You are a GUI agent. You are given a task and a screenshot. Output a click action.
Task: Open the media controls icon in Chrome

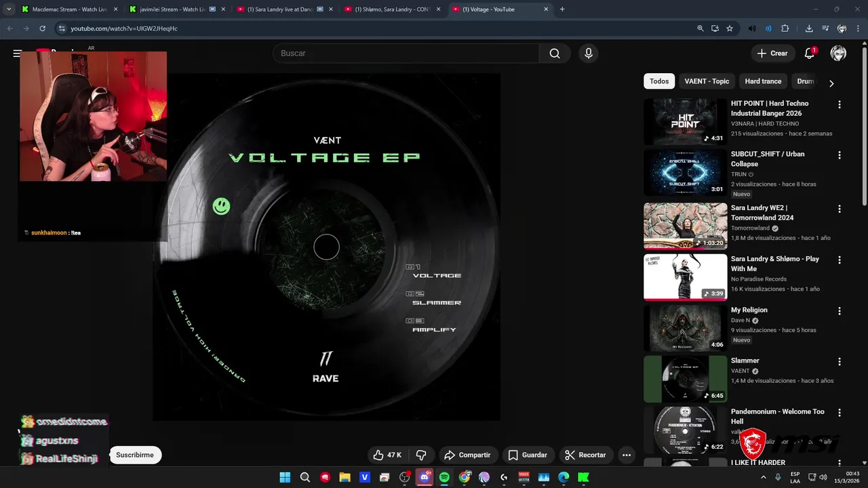(825, 28)
